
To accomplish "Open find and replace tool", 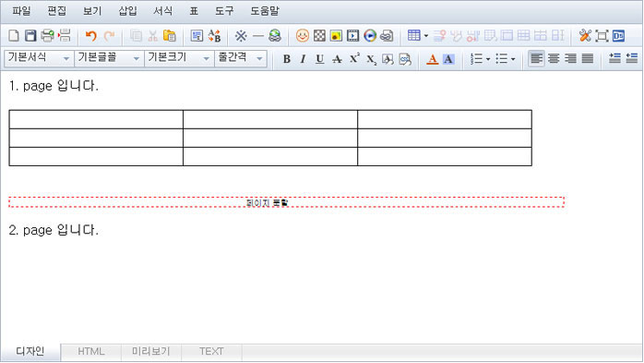I will (x=214, y=36).
